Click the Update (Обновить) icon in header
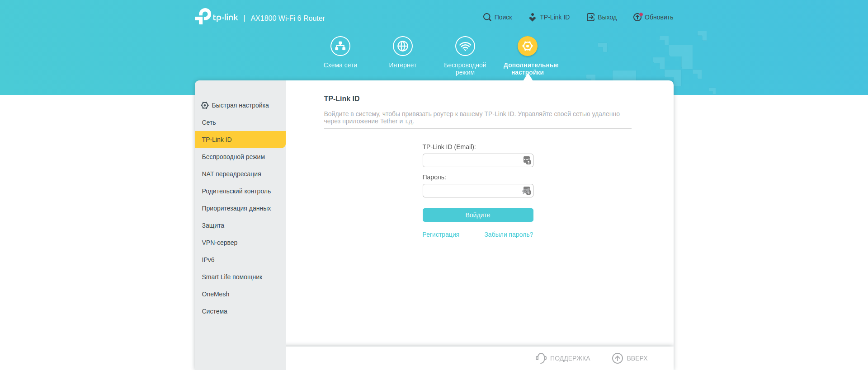868x370 pixels. tap(637, 17)
